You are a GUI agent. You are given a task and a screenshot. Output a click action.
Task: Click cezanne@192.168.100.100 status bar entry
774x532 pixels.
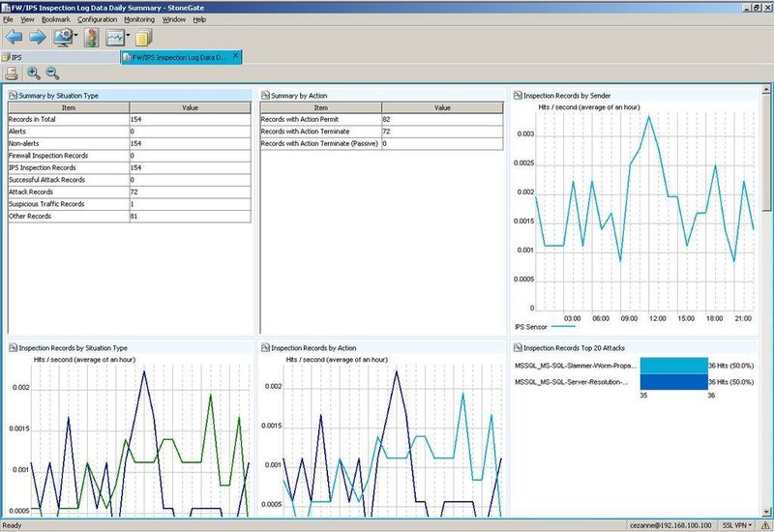tap(670, 525)
